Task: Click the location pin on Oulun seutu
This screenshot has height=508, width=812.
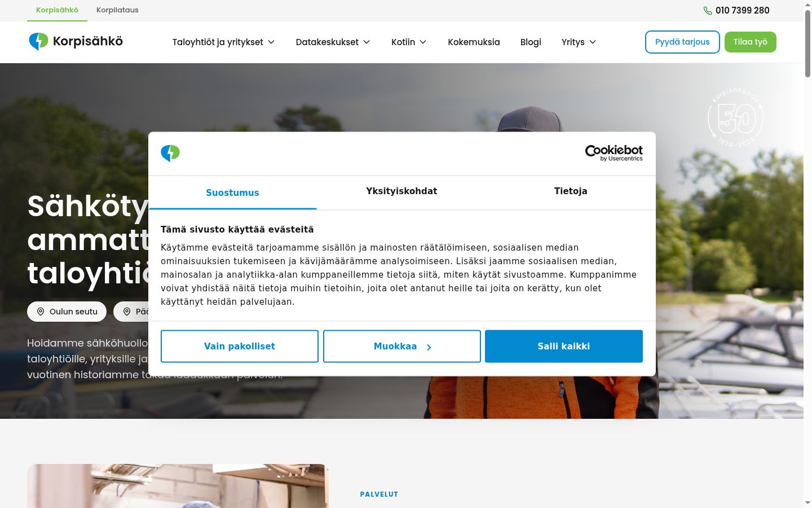Action: (x=41, y=312)
